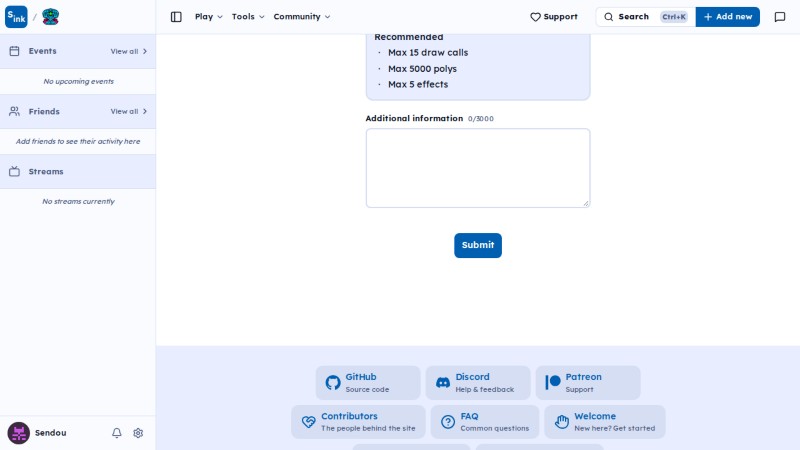Open the Support link
The height and width of the screenshot is (450, 800).
[x=554, y=17]
